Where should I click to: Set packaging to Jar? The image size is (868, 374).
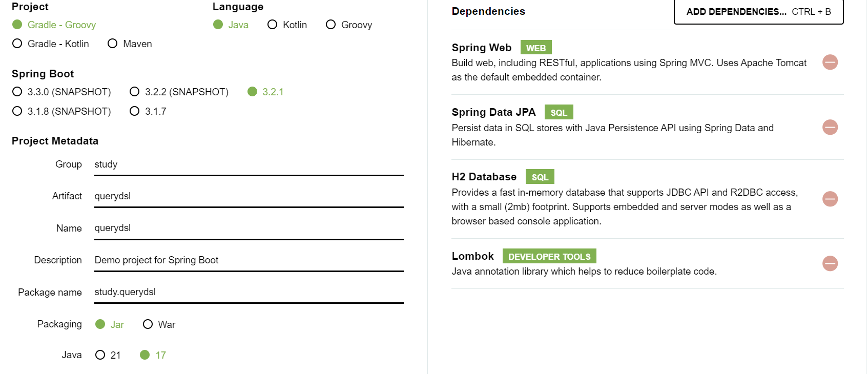tap(110, 324)
